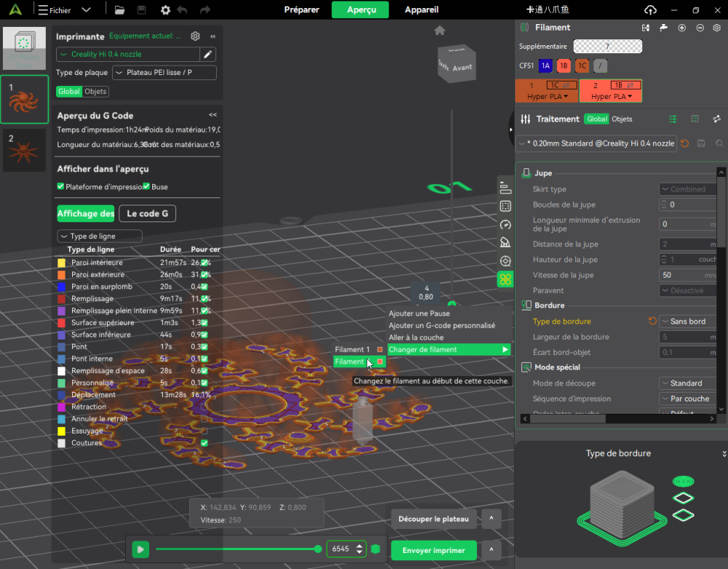Screen dimensions: 728x569
Task: Search process settings with magnifier
Action: [719, 144]
